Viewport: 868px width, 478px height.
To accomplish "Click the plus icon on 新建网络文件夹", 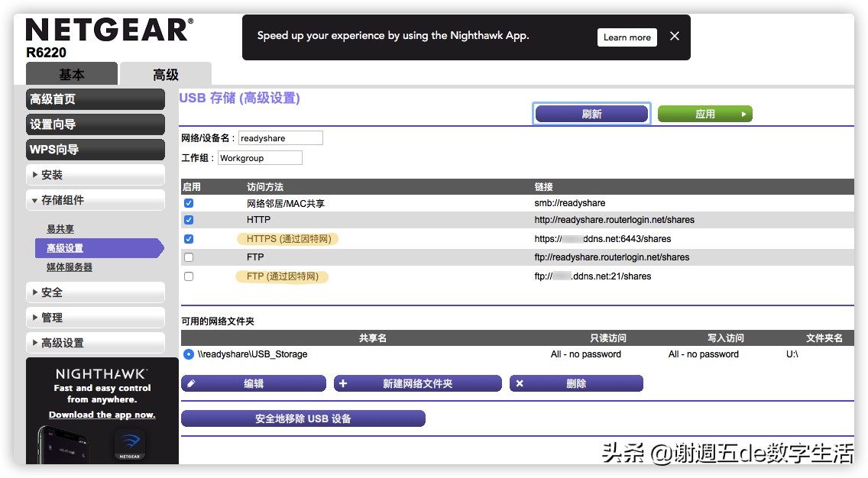I will 343,383.
